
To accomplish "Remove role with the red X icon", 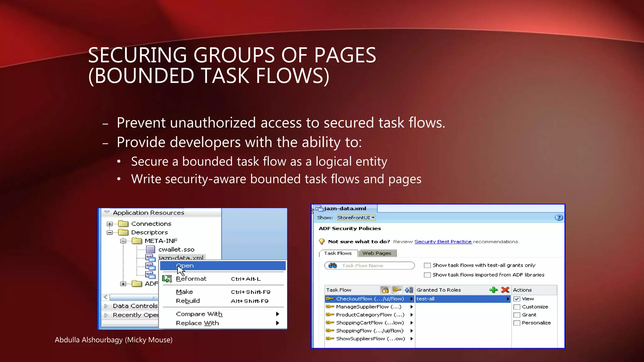I will [505, 290].
